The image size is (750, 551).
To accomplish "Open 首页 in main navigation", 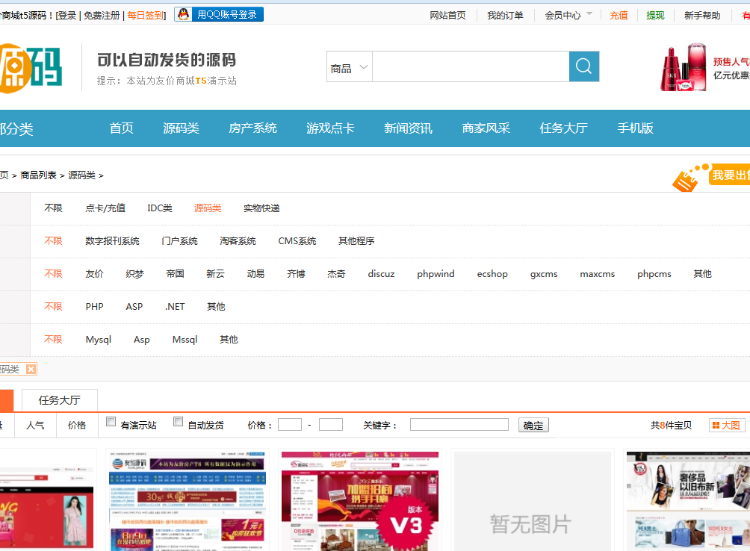I will pyautogui.click(x=121, y=128).
